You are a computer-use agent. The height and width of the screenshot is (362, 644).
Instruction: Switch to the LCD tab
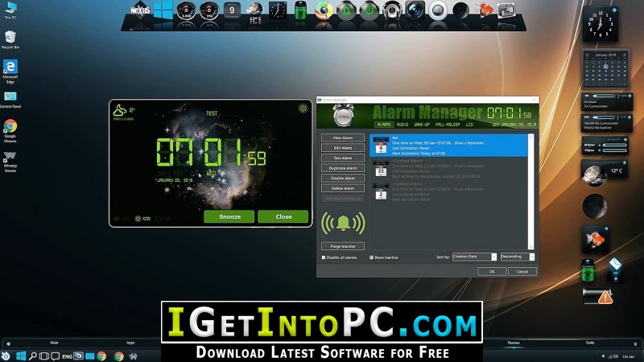click(469, 125)
